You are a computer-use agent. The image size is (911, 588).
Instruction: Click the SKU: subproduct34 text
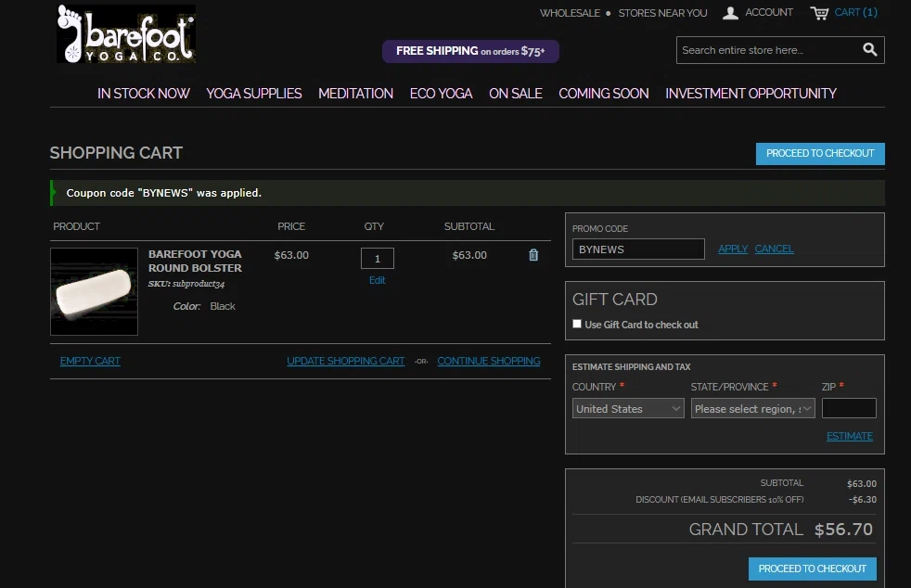[x=186, y=284]
